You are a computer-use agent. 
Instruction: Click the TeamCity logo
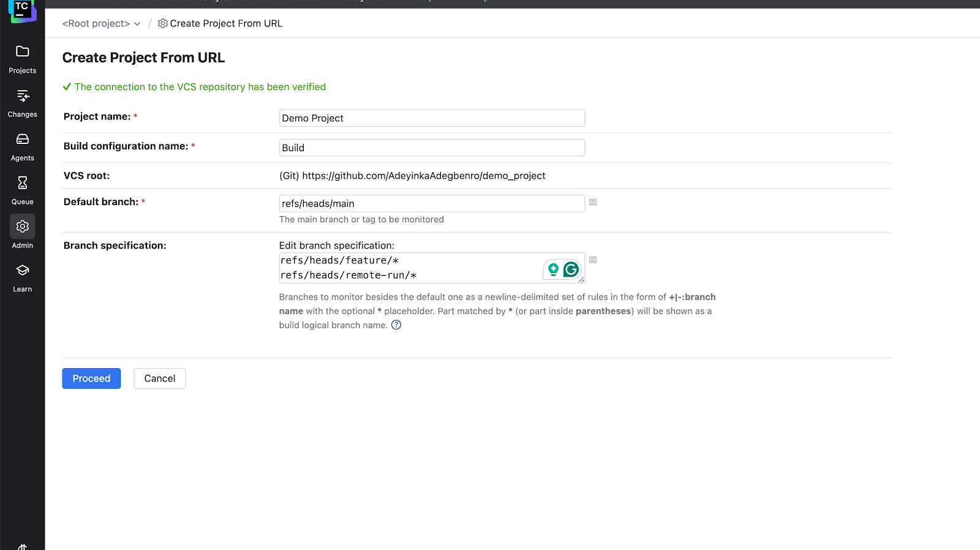click(x=22, y=9)
